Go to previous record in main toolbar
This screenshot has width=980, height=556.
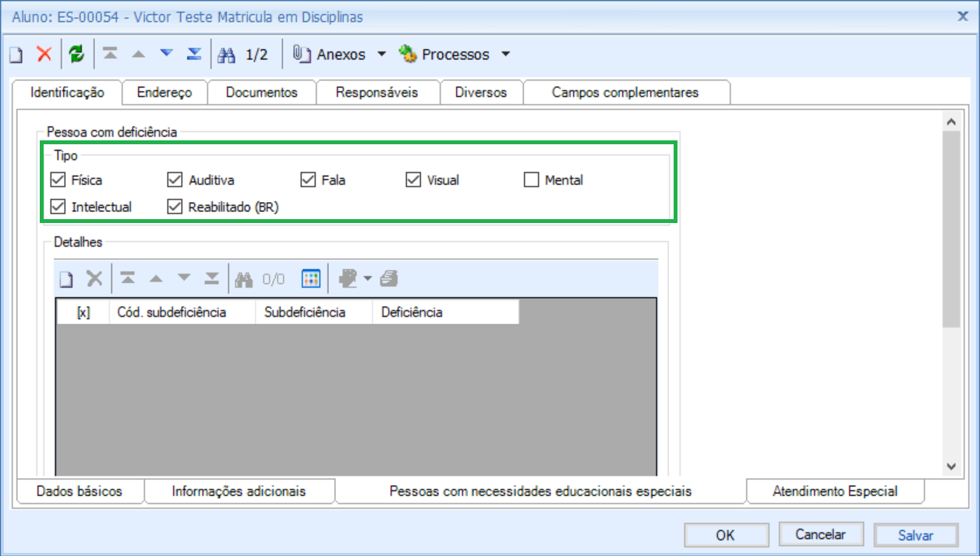pyautogui.click(x=138, y=55)
